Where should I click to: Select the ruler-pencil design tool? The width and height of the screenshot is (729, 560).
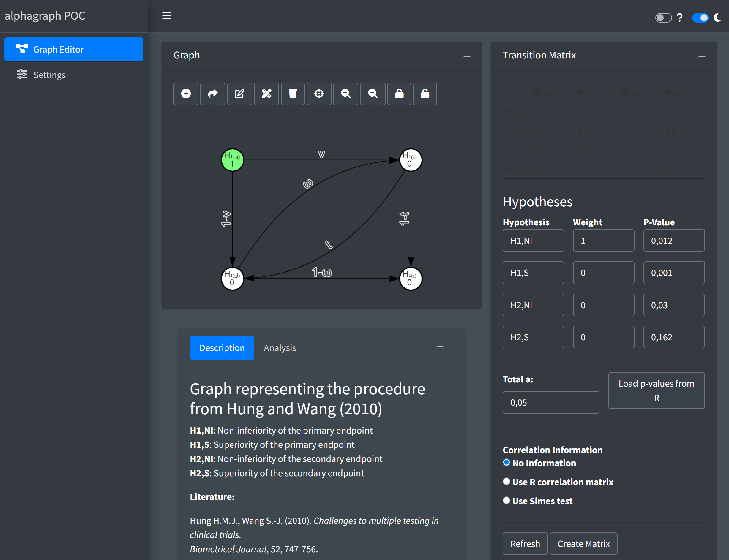pos(266,94)
